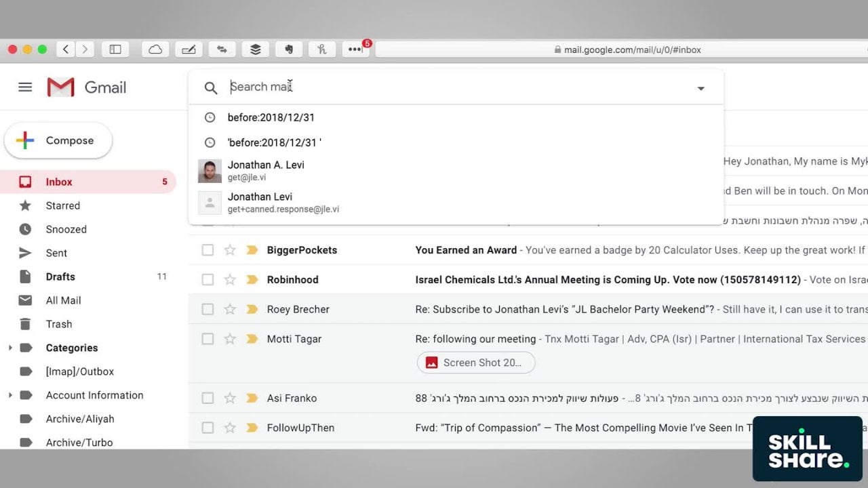Click the magnifying glass search icon
Image resolution: width=868 pixels, height=488 pixels.
coord(211,88)
